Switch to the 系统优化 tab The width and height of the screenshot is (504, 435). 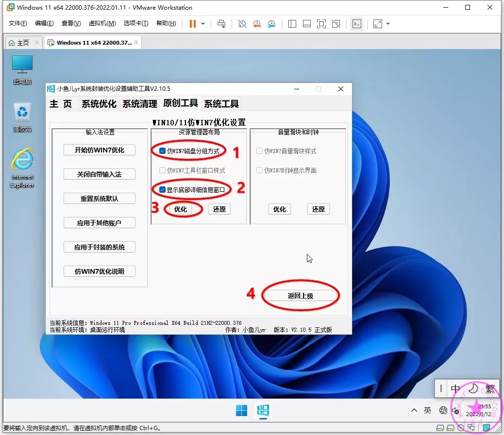point(99,103)
